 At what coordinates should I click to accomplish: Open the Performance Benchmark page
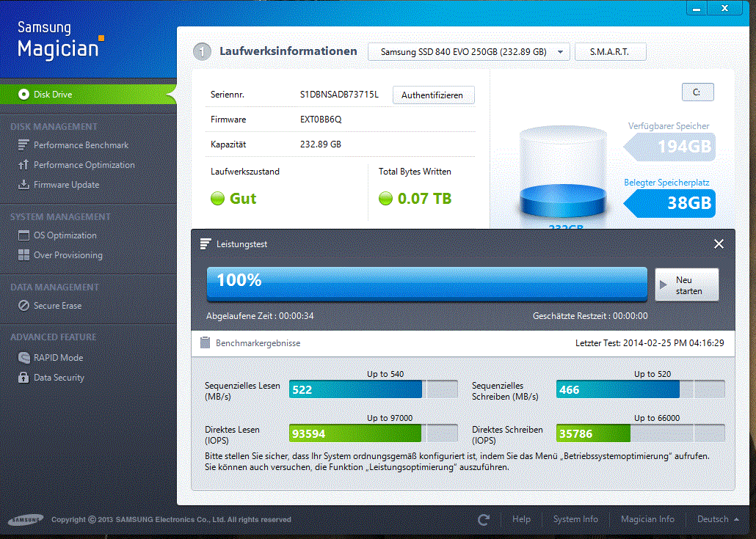81,145
